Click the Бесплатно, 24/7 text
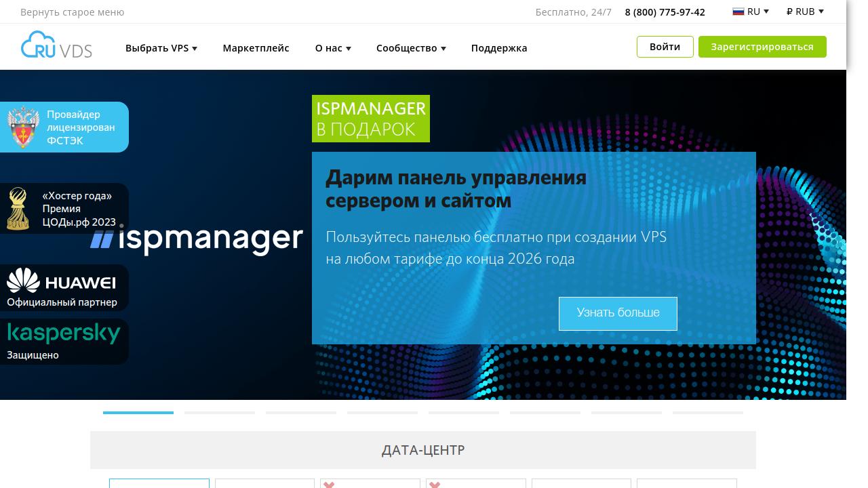The image size is (868, 488). 573,12
